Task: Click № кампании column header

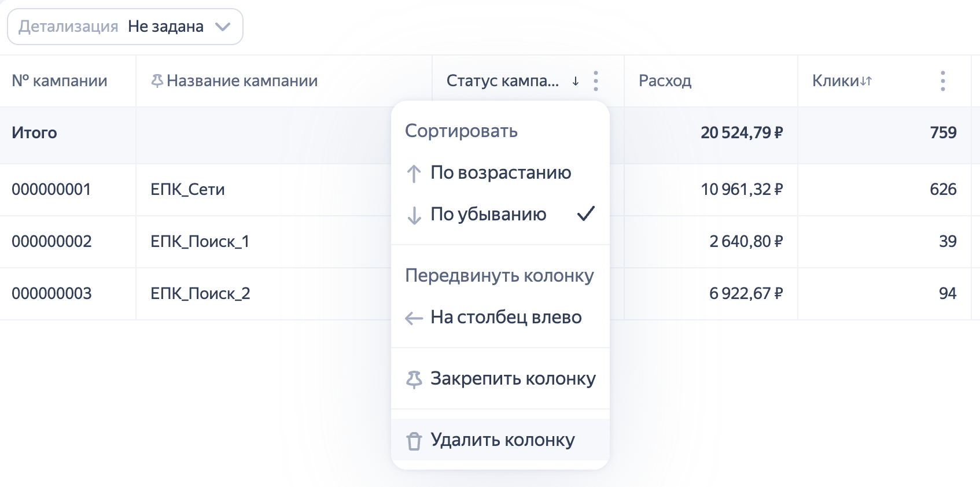Action: pyautogui.click(x=60, y=81)
